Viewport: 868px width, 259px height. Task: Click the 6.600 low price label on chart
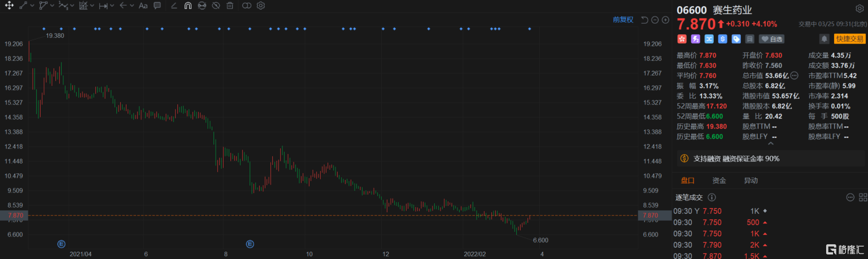(540, 240)
